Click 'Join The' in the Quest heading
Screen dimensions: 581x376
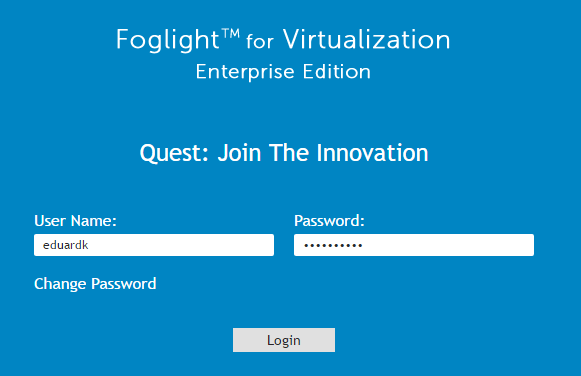click(263, 153)
